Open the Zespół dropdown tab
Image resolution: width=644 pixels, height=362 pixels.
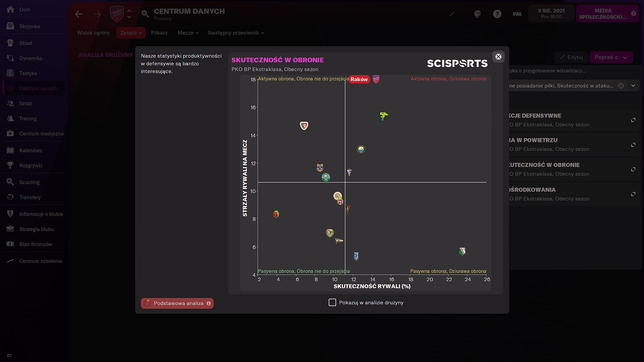click(x=131, y=33)
